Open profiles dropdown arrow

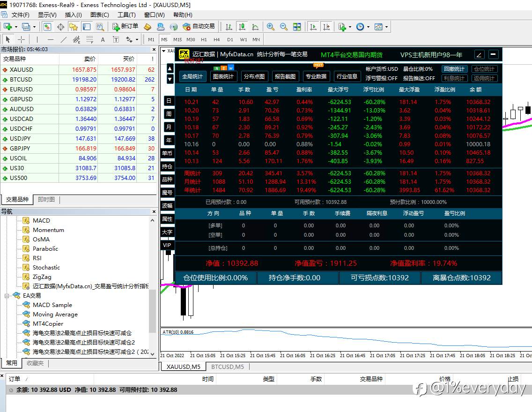[x=34, y=27]
